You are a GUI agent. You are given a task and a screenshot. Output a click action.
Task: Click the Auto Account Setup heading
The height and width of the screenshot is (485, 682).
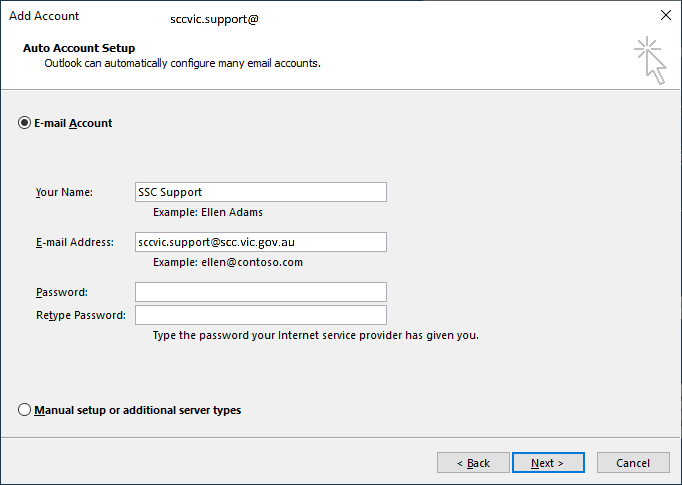[78, 48]
